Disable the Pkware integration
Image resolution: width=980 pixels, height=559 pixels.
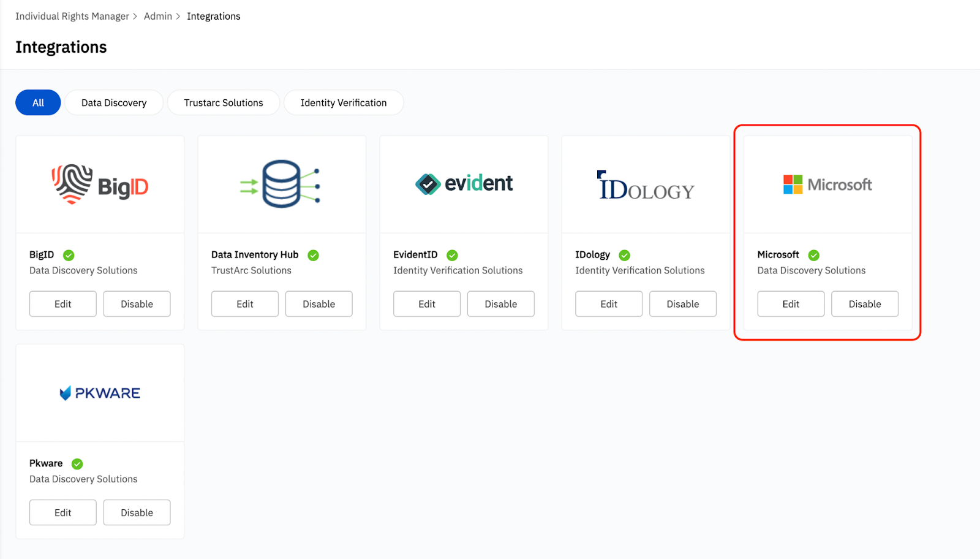pyautogui.click(x=137, y=512)
